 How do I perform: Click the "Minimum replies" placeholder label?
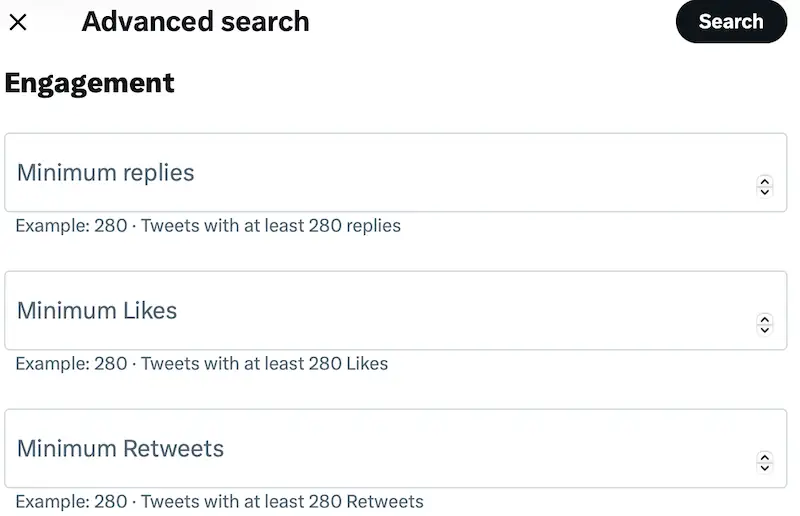pos(105,173)
